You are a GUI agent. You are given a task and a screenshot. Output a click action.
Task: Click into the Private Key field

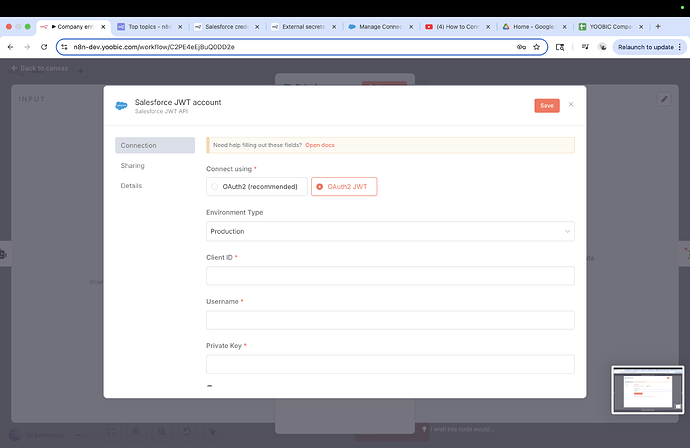[x=390, y=364]
